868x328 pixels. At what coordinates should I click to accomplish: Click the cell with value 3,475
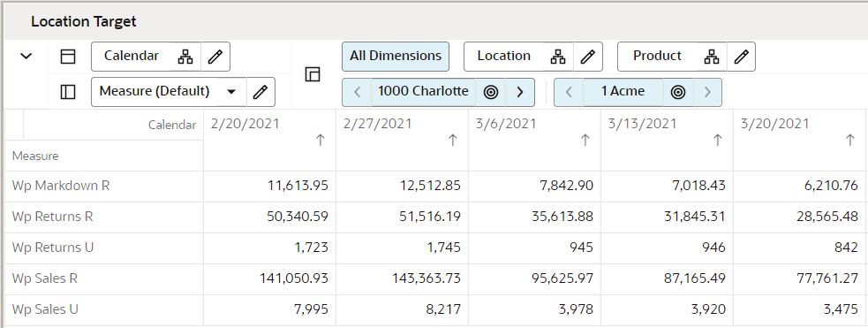pyautogui.click(x=799, y=309)
